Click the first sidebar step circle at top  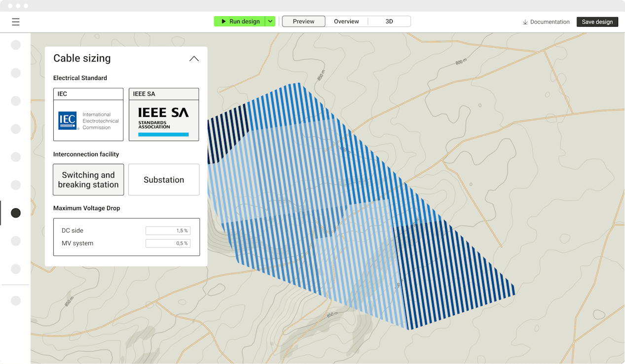[16, 45]
